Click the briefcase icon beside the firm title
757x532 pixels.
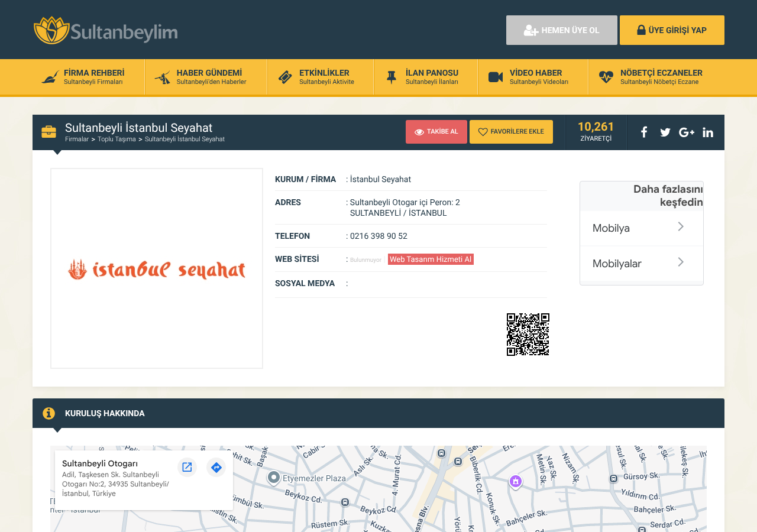click(48, 132)
